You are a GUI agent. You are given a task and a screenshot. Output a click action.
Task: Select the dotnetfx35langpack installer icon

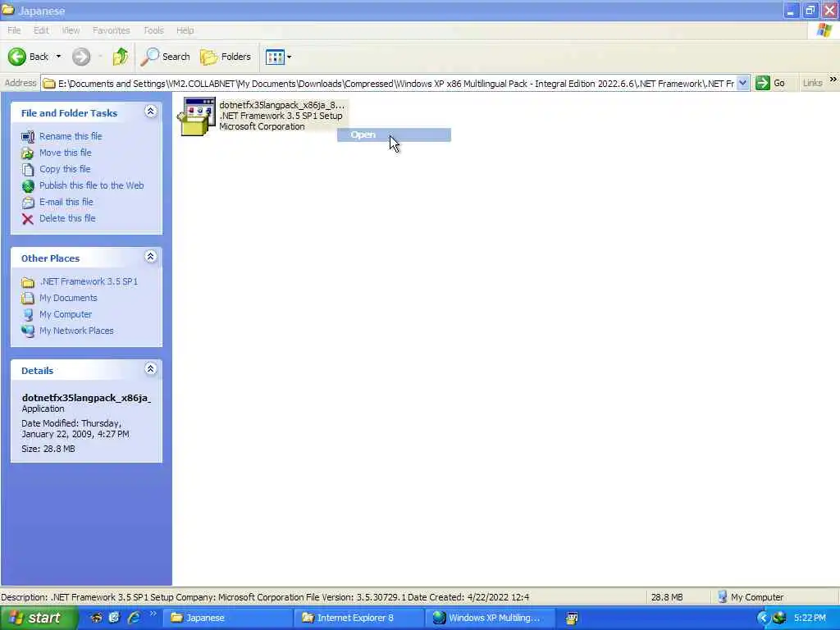tap(197, 116)
